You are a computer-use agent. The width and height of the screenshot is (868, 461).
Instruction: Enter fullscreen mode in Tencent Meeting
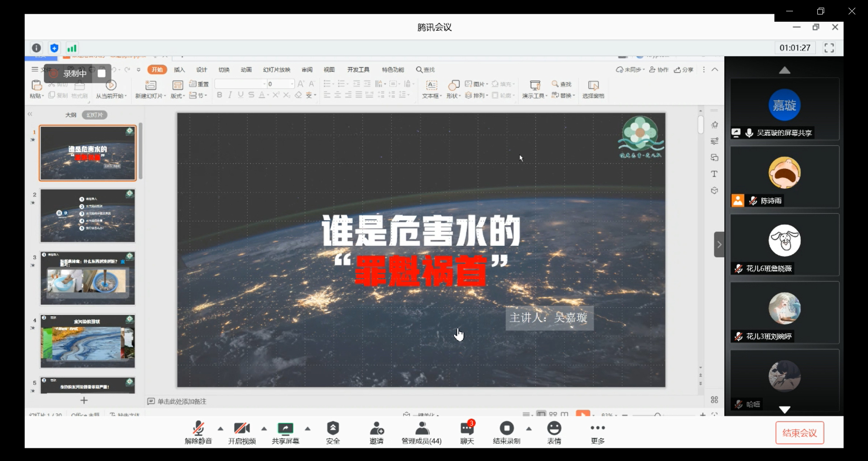pos(829,48)
